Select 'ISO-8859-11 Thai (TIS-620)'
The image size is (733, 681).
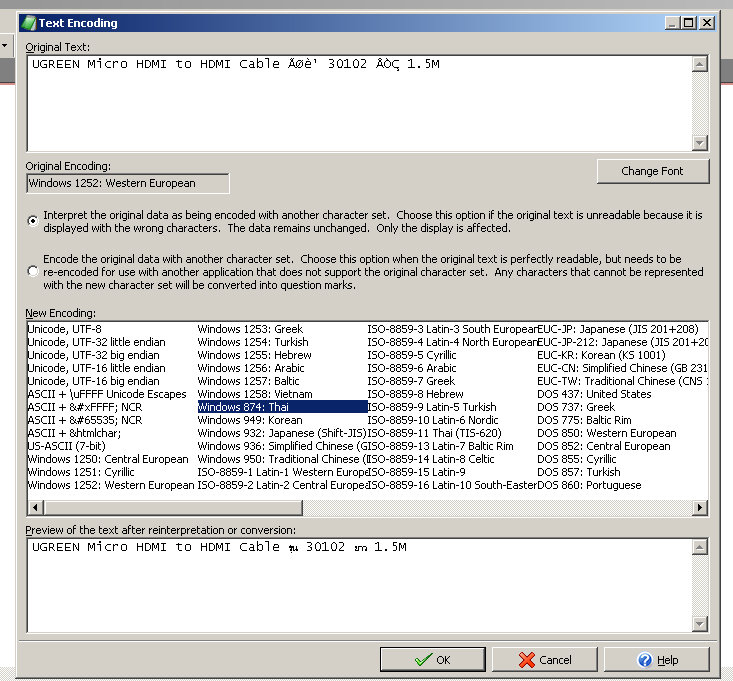[x=434, y=433]
